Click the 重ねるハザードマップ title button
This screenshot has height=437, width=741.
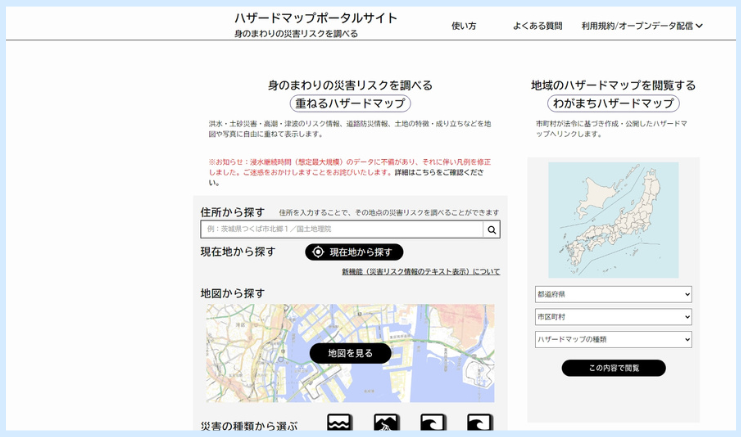(350, 104)
